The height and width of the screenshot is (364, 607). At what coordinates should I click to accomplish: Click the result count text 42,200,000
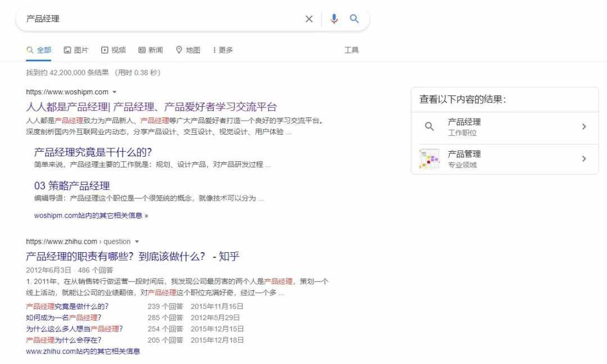tap(67, 72)
